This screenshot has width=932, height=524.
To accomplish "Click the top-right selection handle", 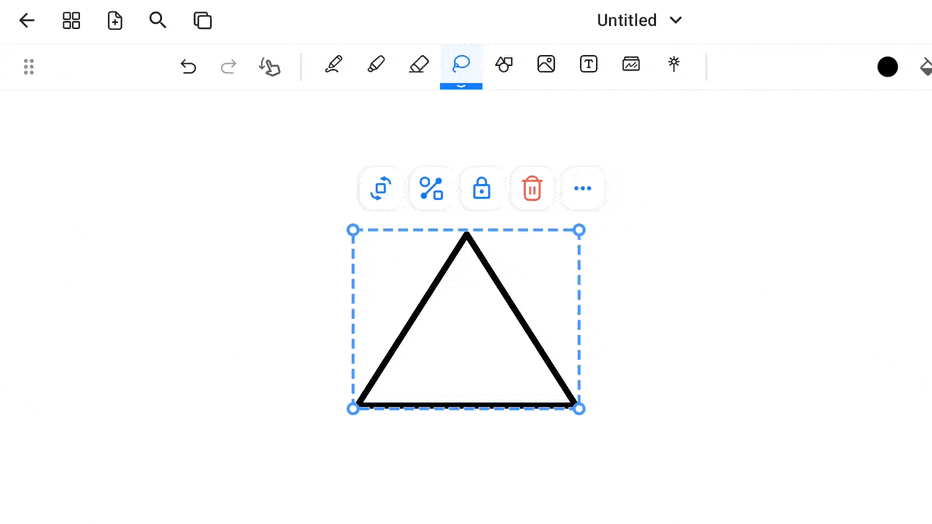I will (580, 230).
